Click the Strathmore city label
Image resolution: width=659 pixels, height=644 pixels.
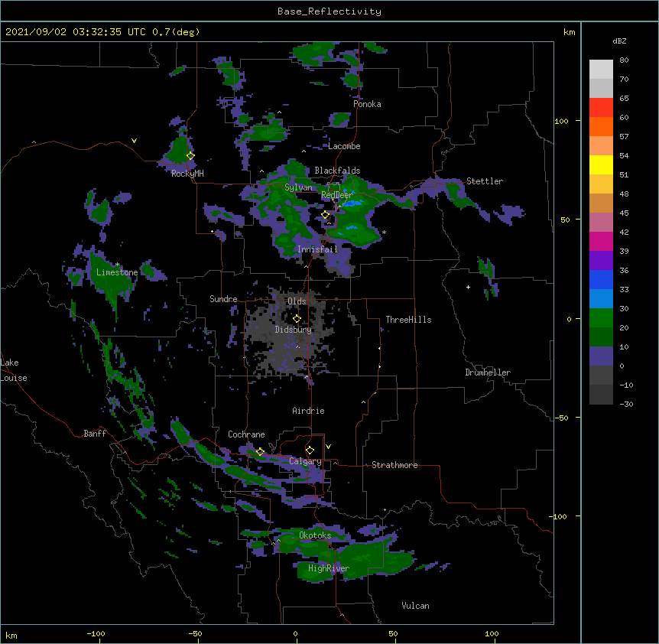coord(394,465)
